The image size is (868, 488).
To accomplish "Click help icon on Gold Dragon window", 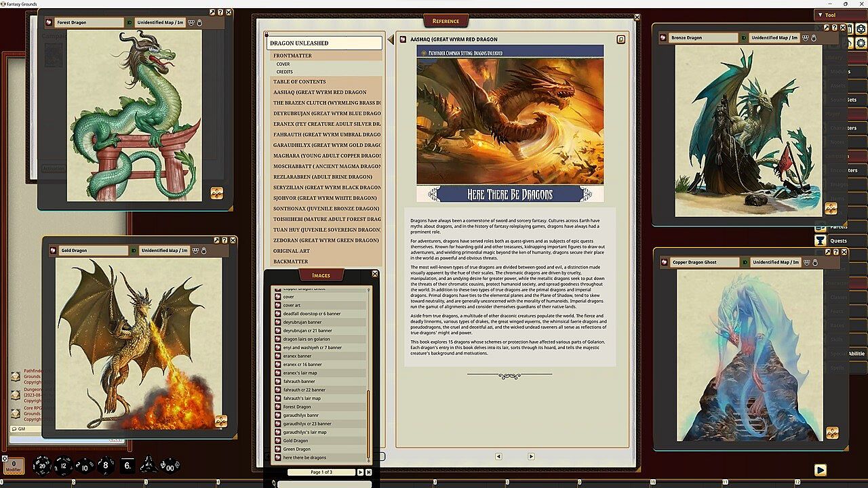I will (x=224, y=240).
